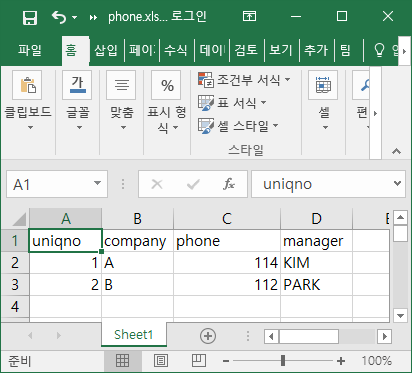The height and width of the screenshot is (373, 412).
Task: Click the insert function fx icon
Action: [229, 184]
